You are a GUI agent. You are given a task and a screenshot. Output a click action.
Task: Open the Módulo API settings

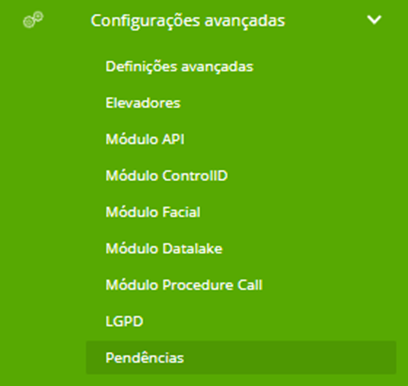(x=145, y=139)
